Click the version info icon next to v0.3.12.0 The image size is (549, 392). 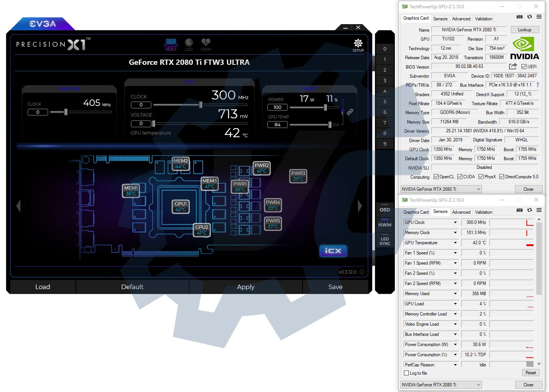tap(362, 272)
